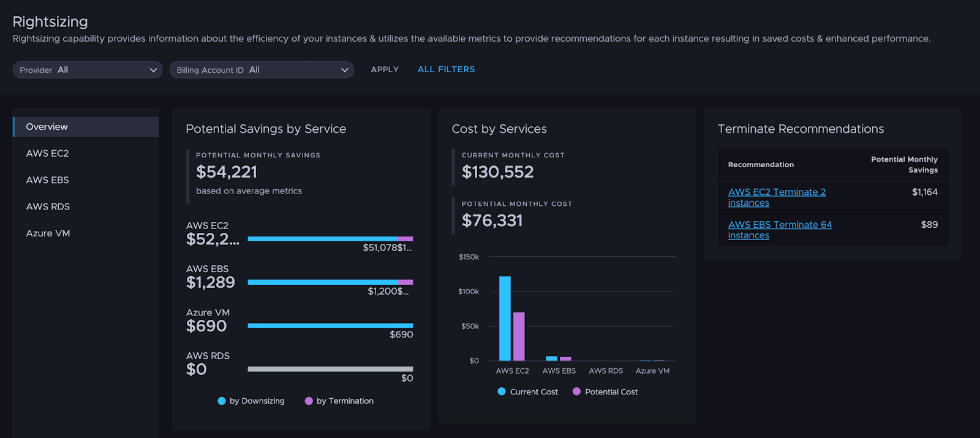This screenshot has height=438, width=980.
Task: Expand the Billing Account ID dropdown
Action: tap(262, 70)
